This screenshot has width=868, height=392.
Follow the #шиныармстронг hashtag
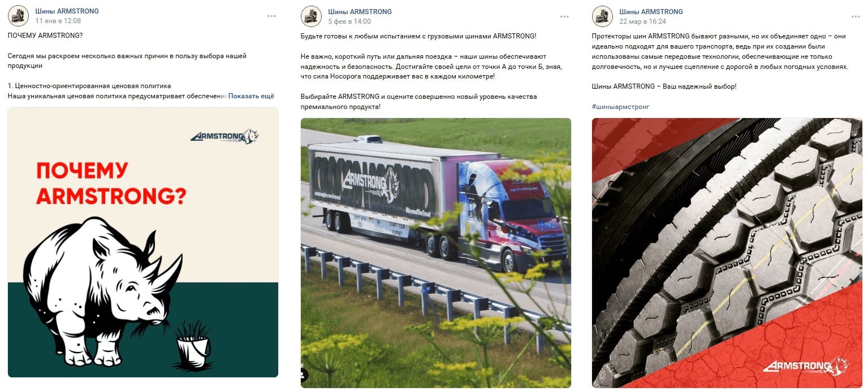tap(621, 107)
